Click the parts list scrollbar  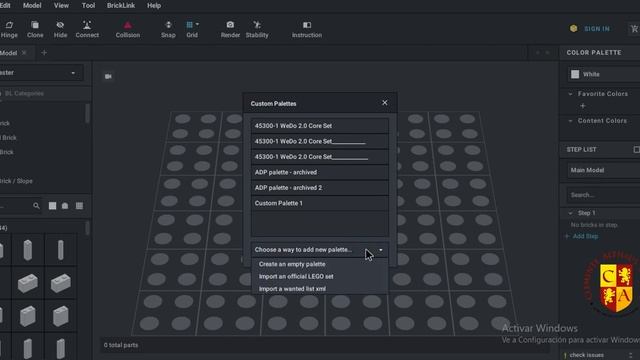[x=87, y=229]
